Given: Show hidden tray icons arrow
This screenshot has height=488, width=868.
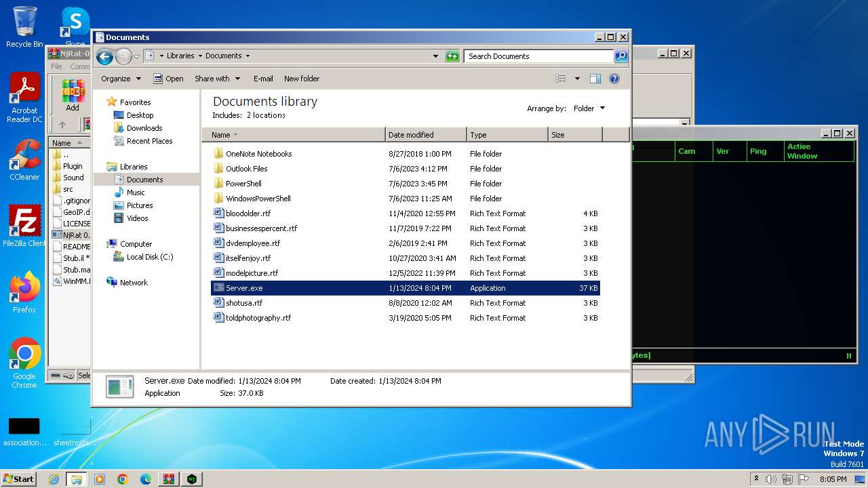Looking at the screenshot, I should click(x=757, y=479).
